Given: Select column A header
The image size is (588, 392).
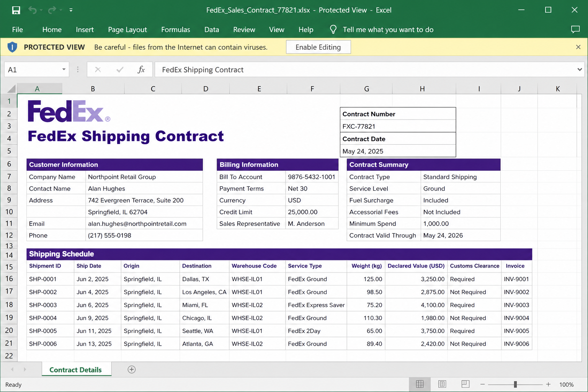Looking at the screenshot, I should [x=37, y=89].
